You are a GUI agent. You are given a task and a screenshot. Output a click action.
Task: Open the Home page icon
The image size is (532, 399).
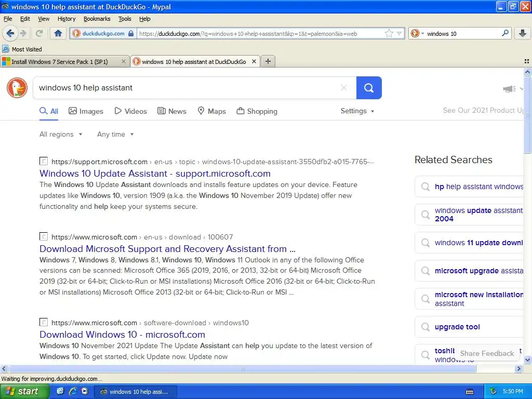click(x=58, y=33)
